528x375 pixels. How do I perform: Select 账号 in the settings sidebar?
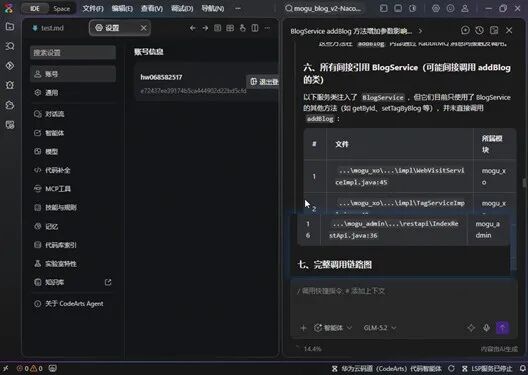click(x=73, y=74)
